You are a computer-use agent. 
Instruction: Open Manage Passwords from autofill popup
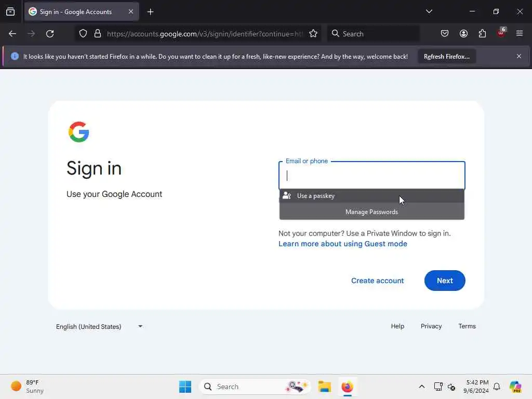[x=371, y=212]
